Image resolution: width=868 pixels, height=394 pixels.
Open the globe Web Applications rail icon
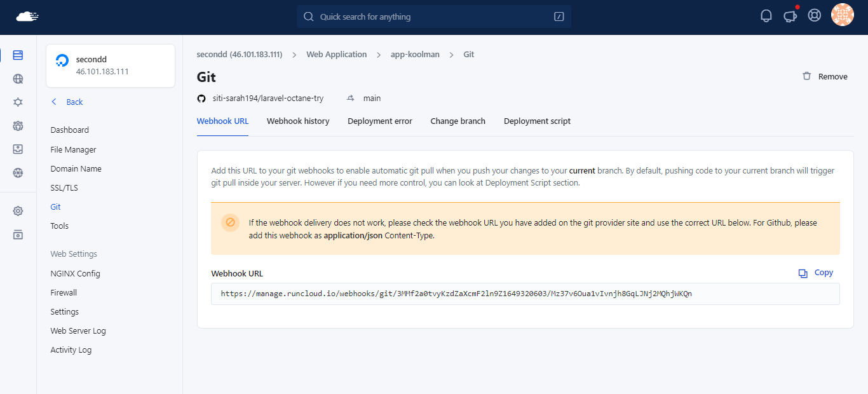tap(18, 79)
